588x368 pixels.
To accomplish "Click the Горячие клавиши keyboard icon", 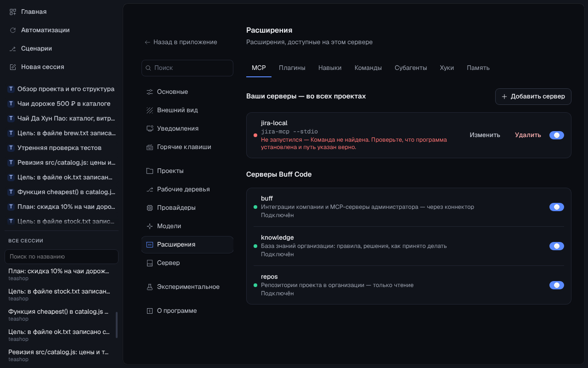I will tap(150, 147).
